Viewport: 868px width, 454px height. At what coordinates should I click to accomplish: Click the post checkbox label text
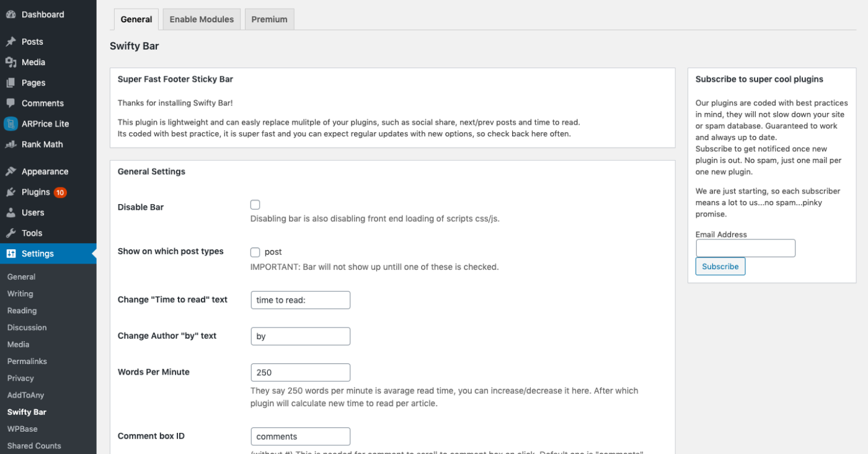[273, 252]
